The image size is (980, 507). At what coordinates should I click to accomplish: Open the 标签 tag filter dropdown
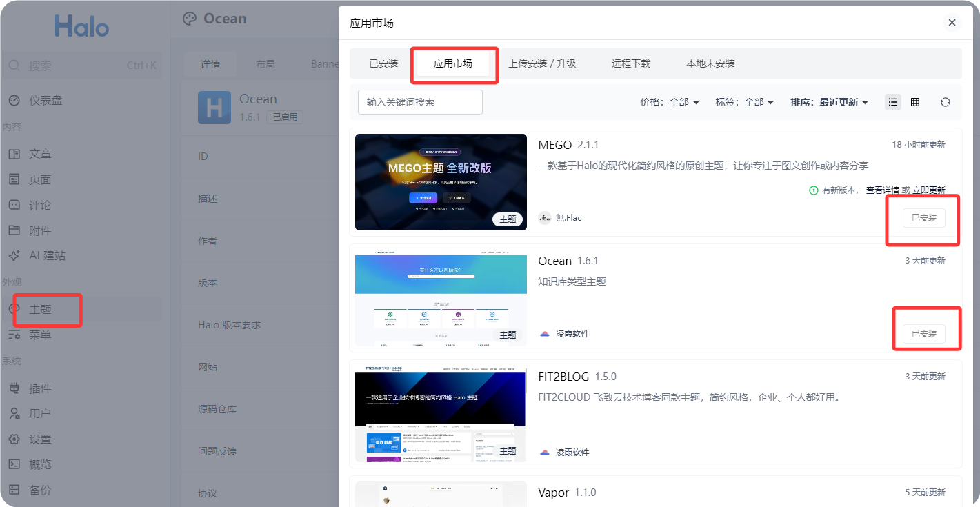pos(743,101)
